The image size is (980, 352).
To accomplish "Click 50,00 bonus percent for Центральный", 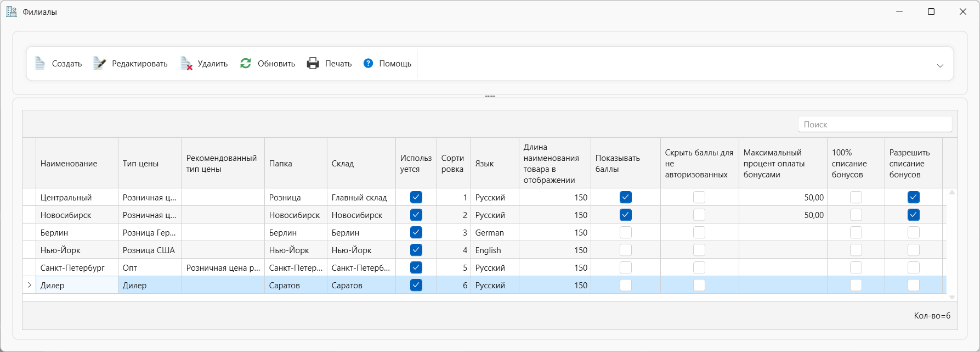I will pyautogui.click(x=783, y=197).
